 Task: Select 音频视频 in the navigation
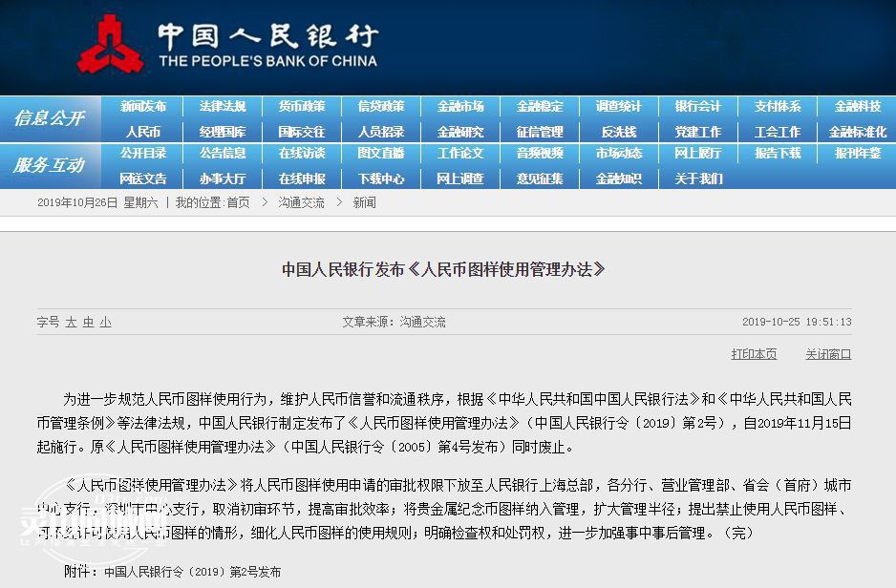[540, 153]
